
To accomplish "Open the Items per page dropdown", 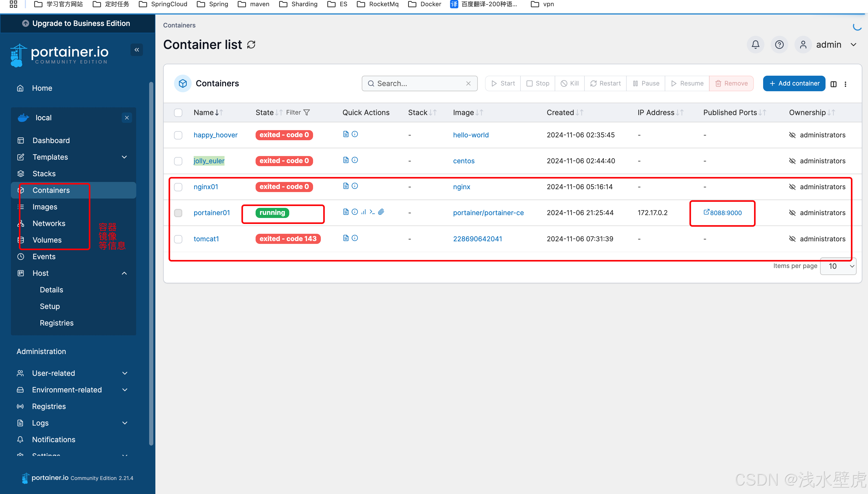I will click(838, 266).
